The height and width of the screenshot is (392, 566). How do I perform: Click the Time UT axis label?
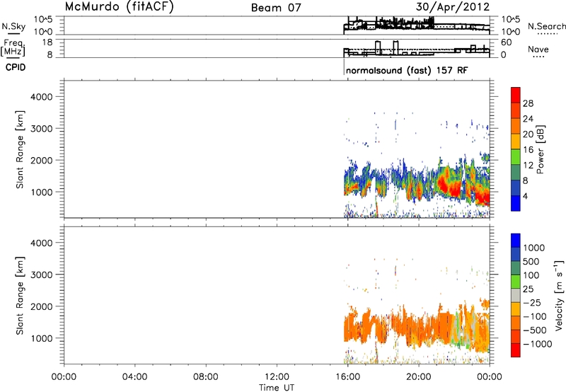(x=277, y=388)
